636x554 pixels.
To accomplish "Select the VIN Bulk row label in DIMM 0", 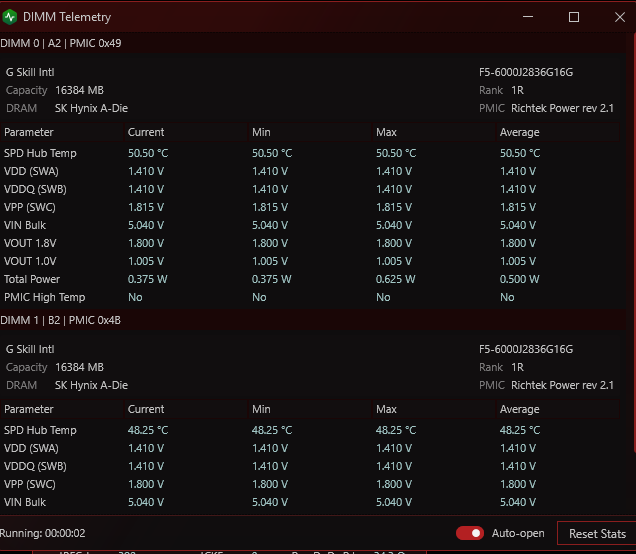I will 25,225.
